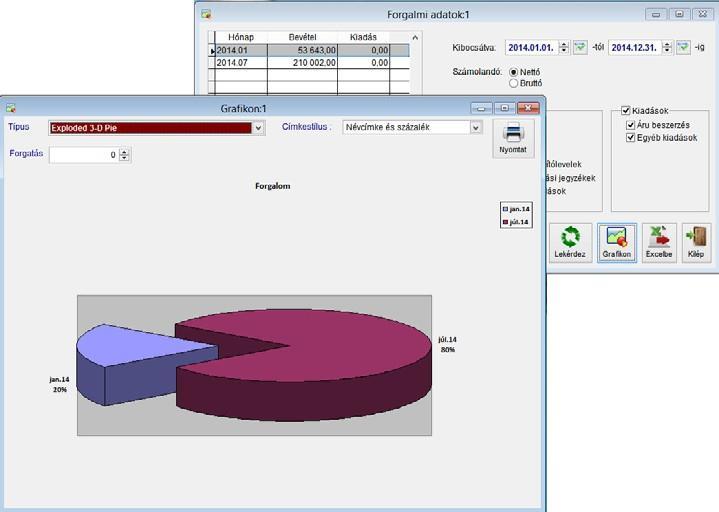Click the Forgalmi adatok:1 window title icon
This screenshot has width=719, height=512.
click(206, 14)
